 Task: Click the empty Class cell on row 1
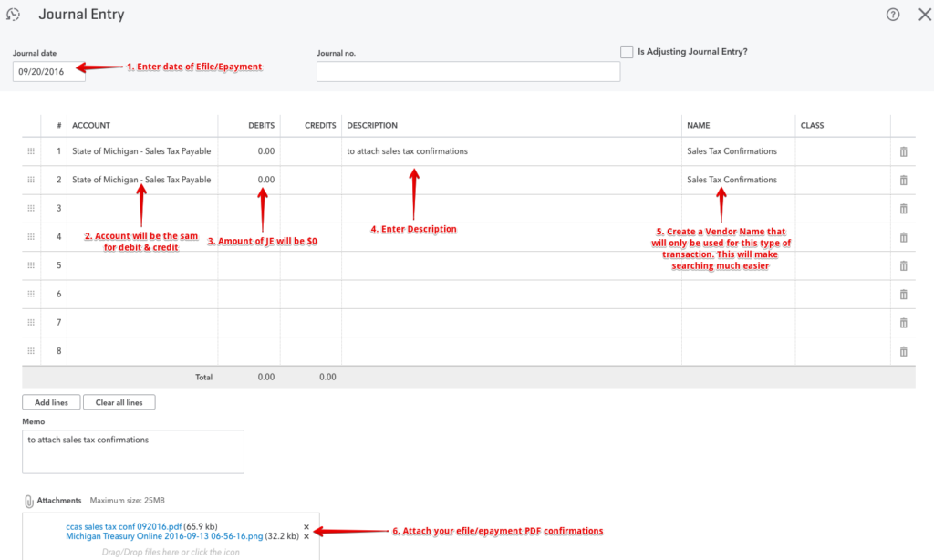click(x=842, y=151)
